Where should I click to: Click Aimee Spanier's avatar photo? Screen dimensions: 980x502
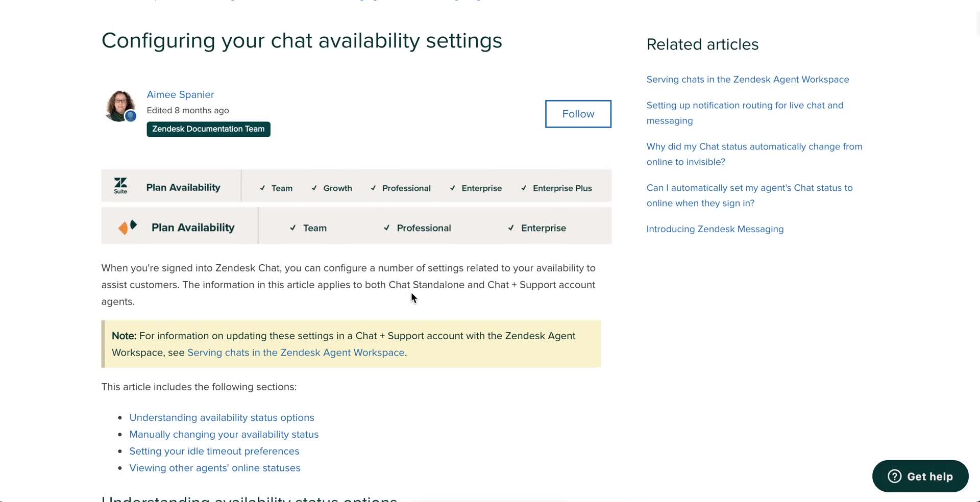point(120,106)
